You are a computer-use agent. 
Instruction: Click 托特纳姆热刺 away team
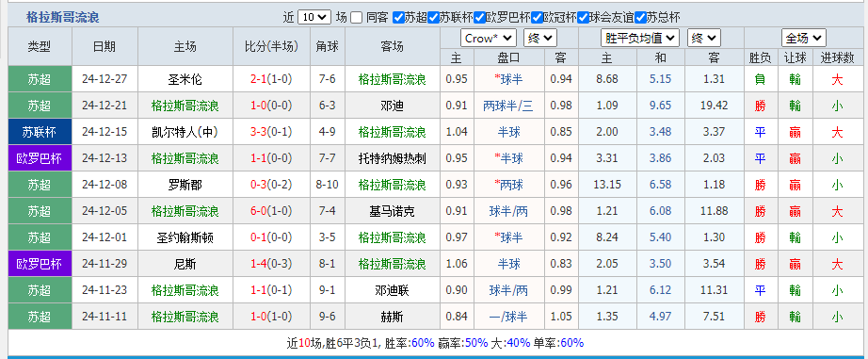tap(392, 158)
